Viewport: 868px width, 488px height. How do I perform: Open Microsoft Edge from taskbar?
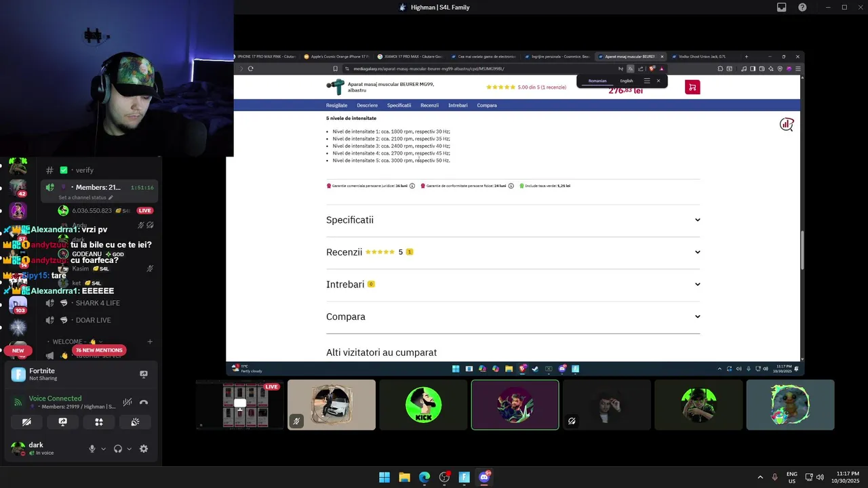click(425, 477)
